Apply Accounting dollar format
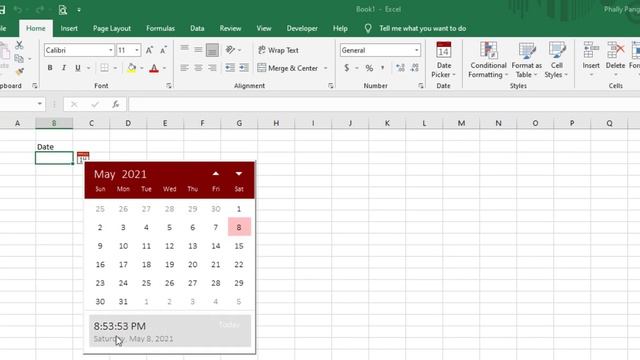640x360 pixels. [x=347, y=68]
